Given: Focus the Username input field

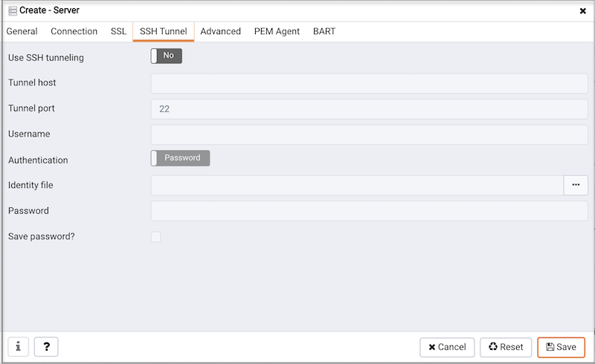Looking at the screenshot, I should click(369, 134).
